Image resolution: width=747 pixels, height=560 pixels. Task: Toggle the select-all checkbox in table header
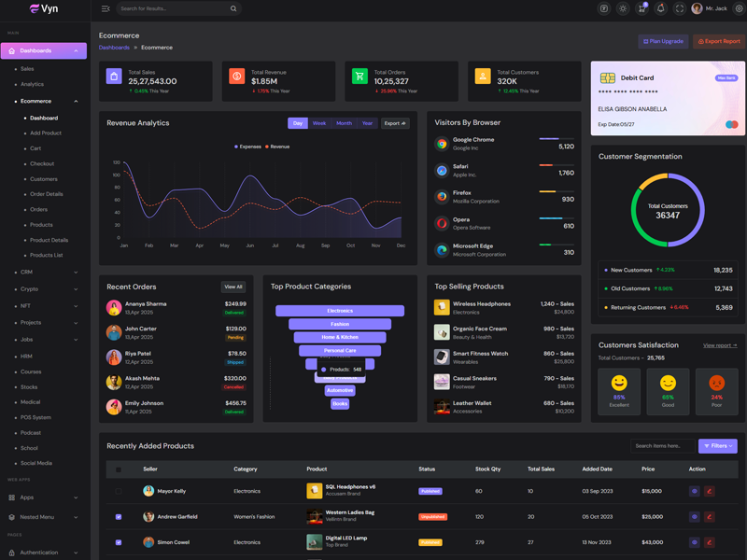click(119, 469)
